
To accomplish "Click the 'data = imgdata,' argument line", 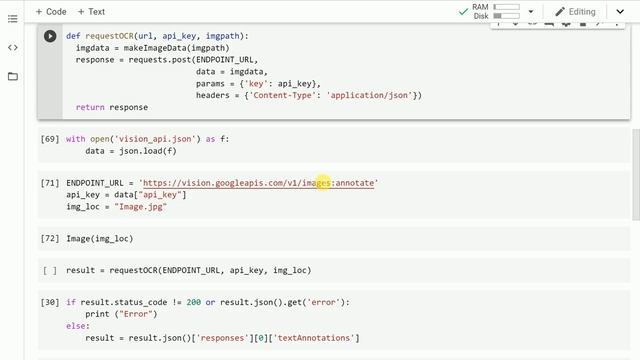I will 232,71.
